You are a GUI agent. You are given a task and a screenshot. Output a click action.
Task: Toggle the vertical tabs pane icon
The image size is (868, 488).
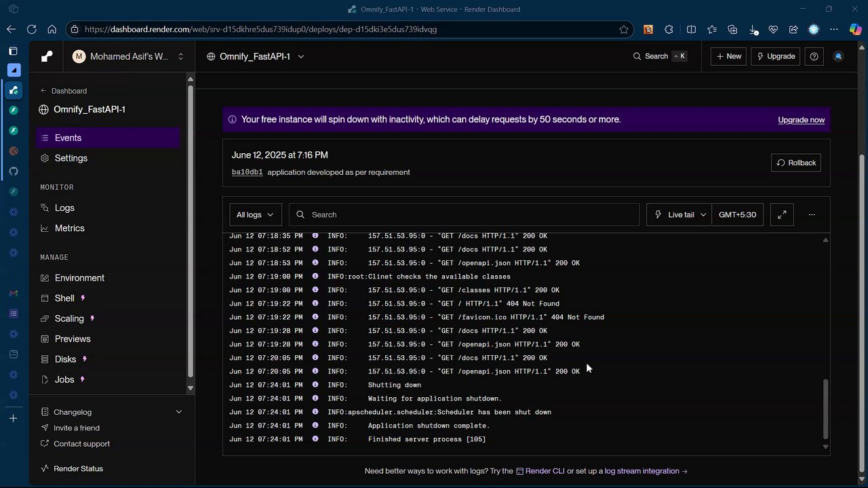pos(14,51)
